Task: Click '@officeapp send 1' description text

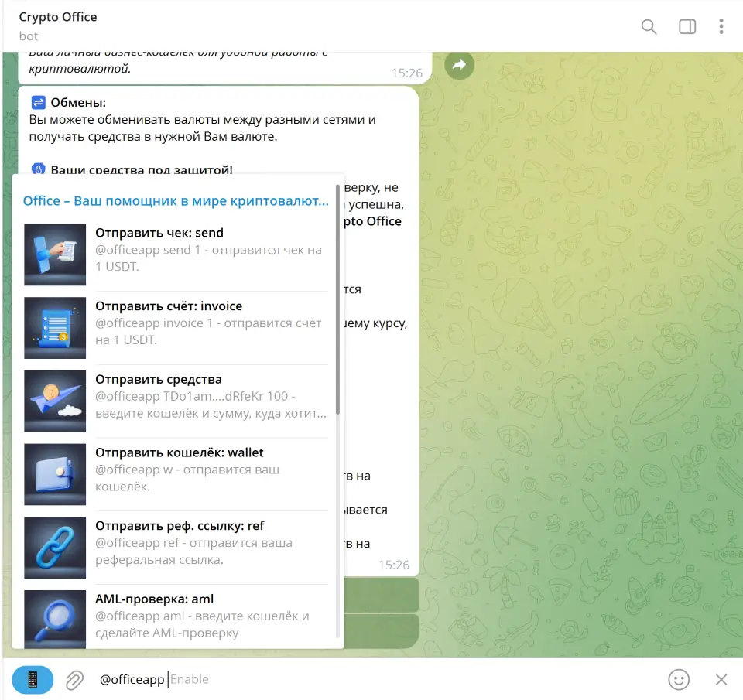Action: [208, 258]
